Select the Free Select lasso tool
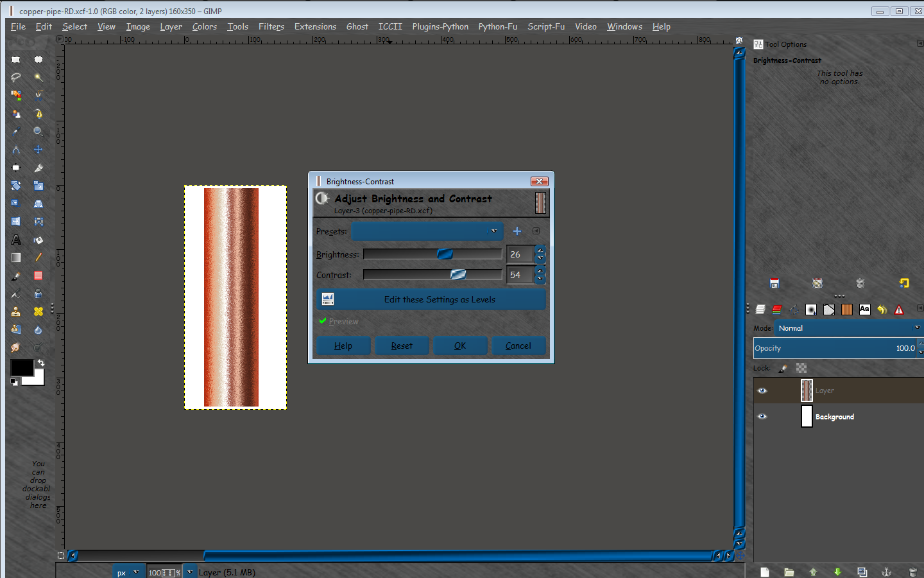The width and height of the screenshot is (924, 578). click(16, 77)
